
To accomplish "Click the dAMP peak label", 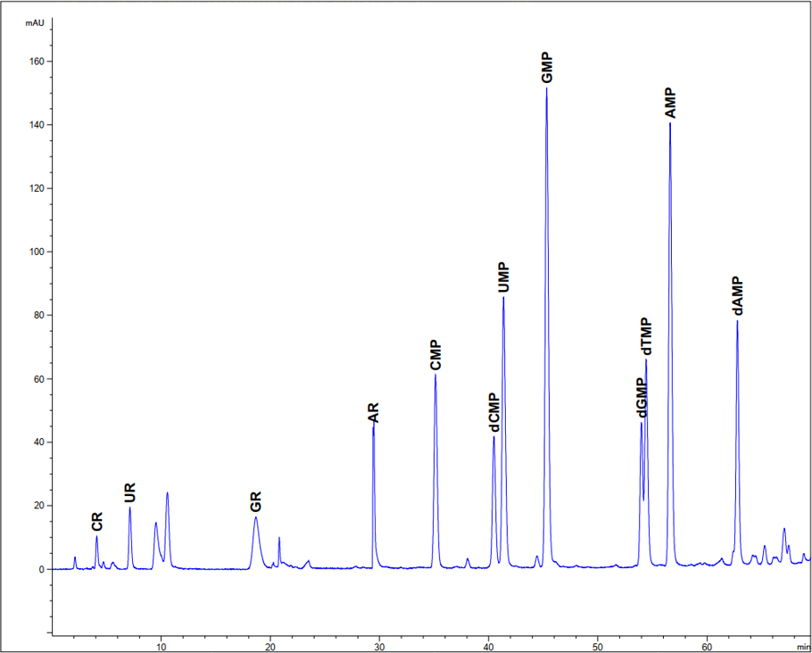I will (x=738, y=295).
